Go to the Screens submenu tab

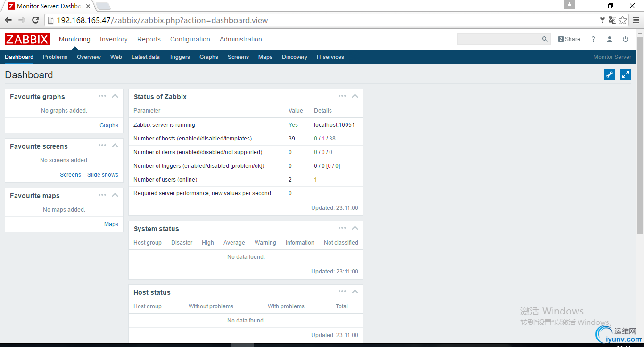point(238,57)
